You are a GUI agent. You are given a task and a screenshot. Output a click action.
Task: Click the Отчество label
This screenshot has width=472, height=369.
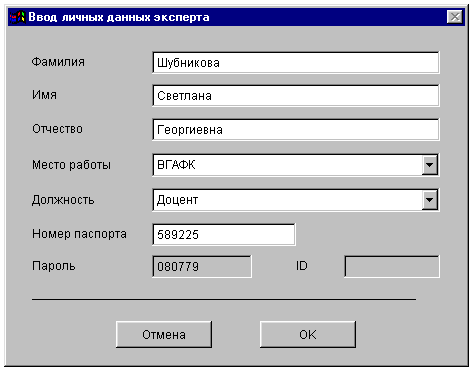pyautogui.click(x=57, y=129)
